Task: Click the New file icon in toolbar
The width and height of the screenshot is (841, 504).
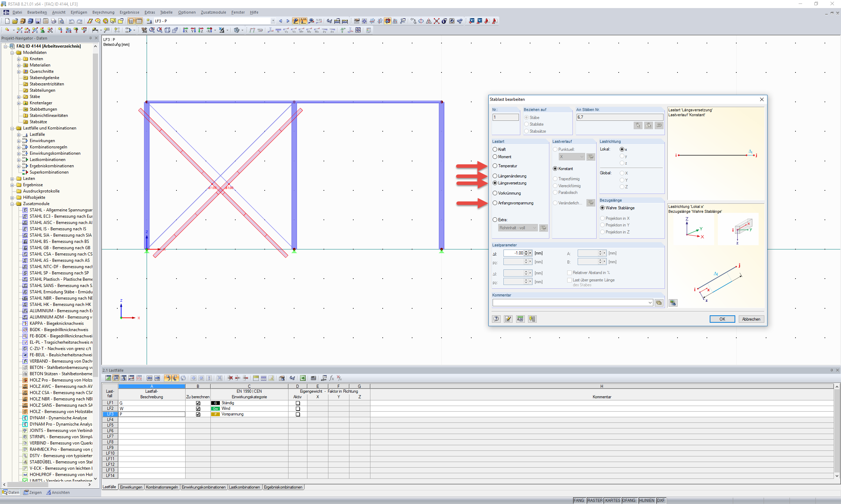Action: click(x=7, y=21)
